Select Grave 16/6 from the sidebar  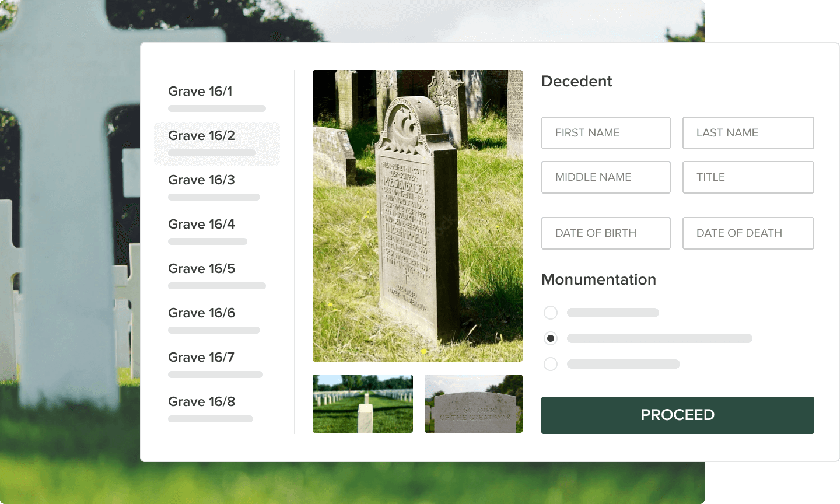point(202,313)
